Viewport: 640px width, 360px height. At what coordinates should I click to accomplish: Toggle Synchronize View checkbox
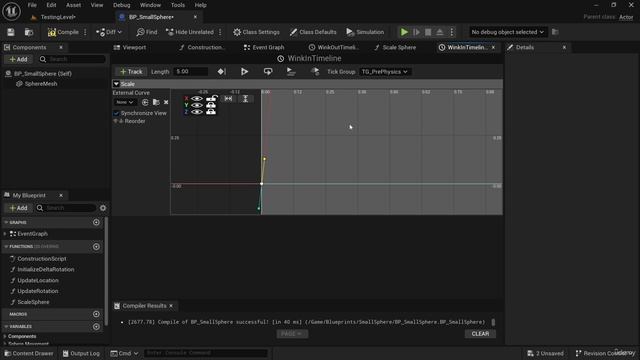tap(116, 113)
